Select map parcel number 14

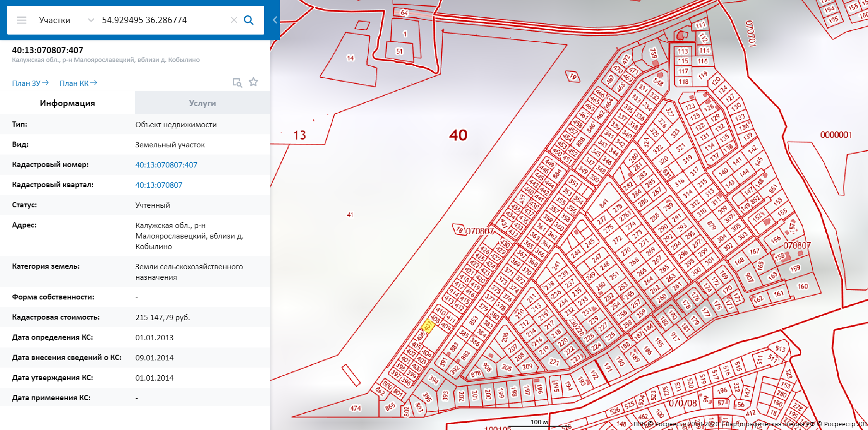(350, 58)
